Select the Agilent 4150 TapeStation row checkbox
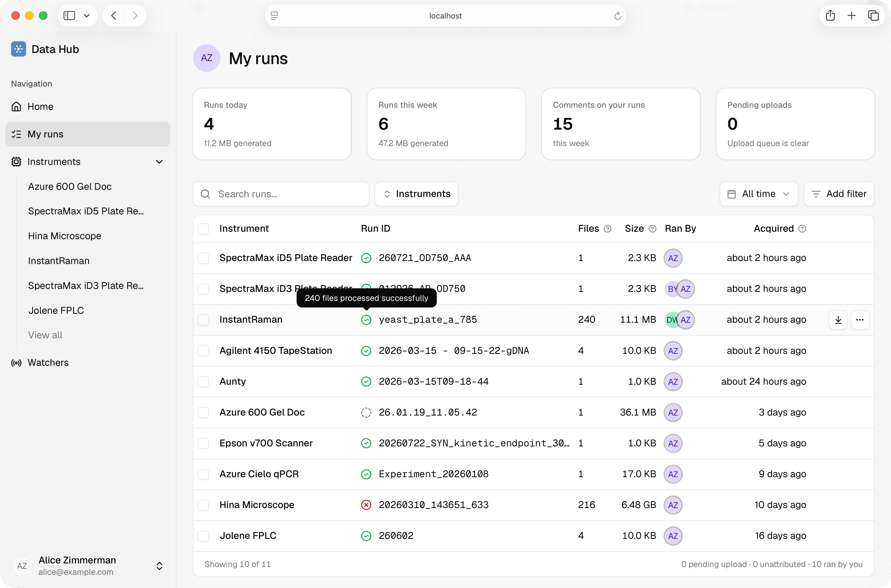 pos(203,351)
